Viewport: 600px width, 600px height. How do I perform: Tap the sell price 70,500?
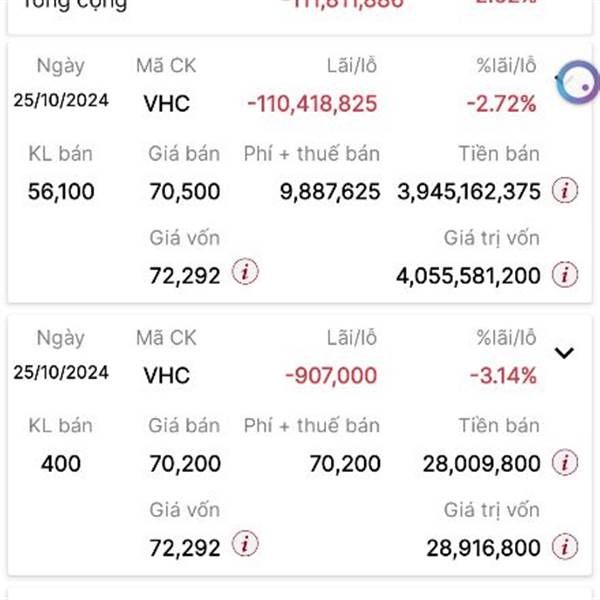[x=184, y=191]
